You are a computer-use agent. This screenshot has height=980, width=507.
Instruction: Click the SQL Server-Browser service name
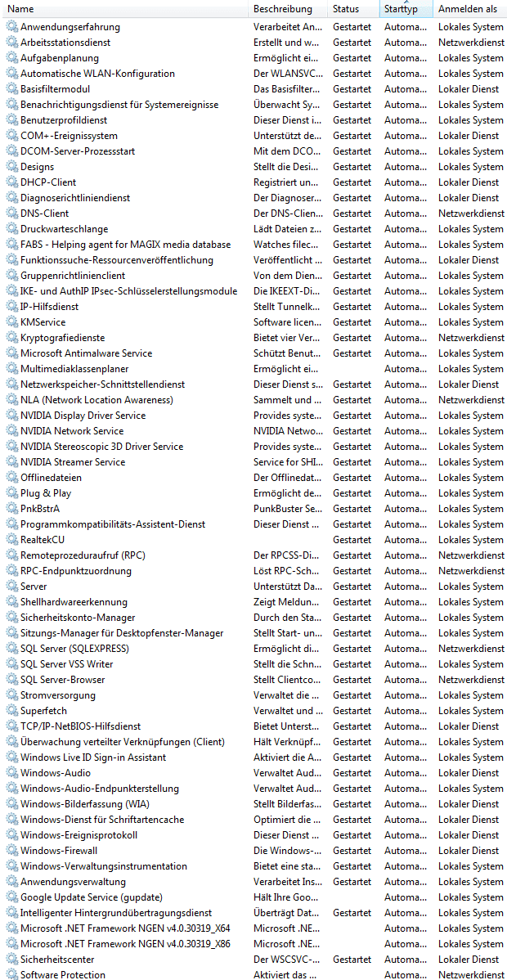62,680
